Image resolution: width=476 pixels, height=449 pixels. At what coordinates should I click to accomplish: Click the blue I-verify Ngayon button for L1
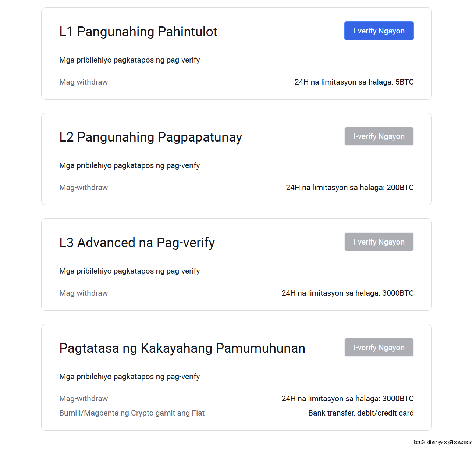(379, 31)
